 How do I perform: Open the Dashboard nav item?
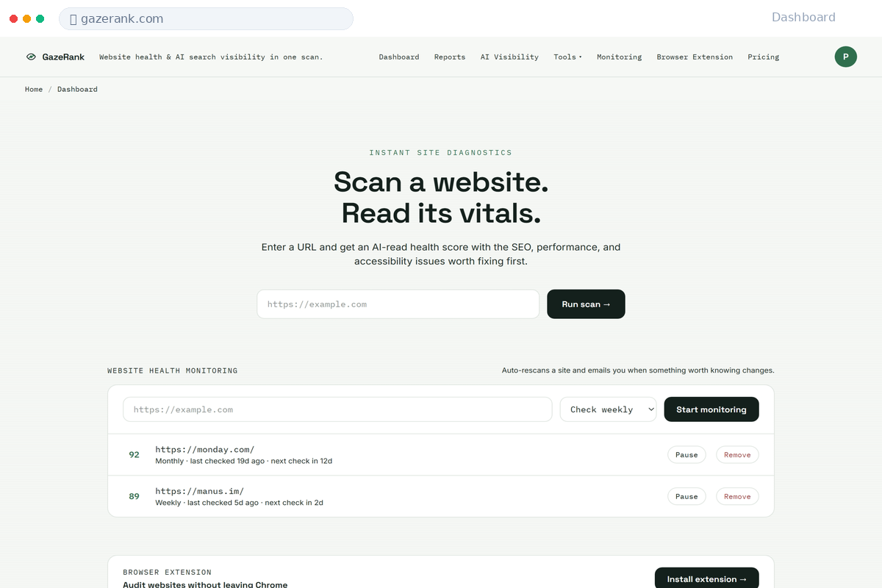coord(399,57)
